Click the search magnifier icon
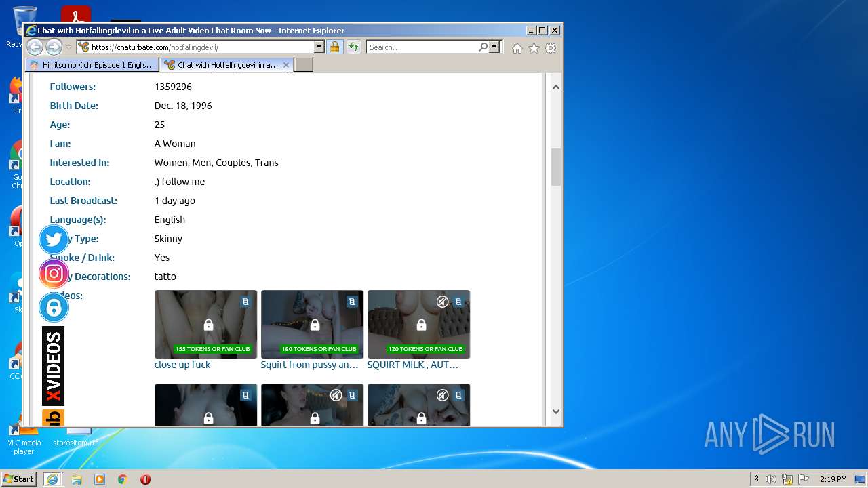This screenshot has height=488, width=868. [x=483, y=47]
